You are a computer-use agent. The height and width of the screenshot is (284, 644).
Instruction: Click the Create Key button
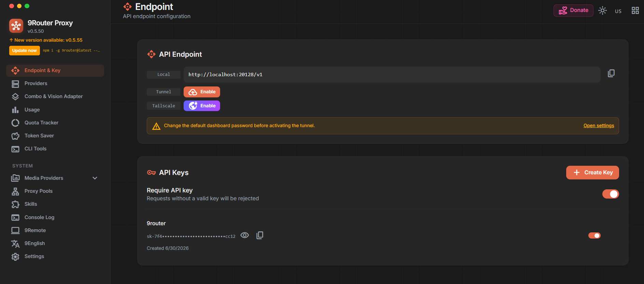[592, 173]
